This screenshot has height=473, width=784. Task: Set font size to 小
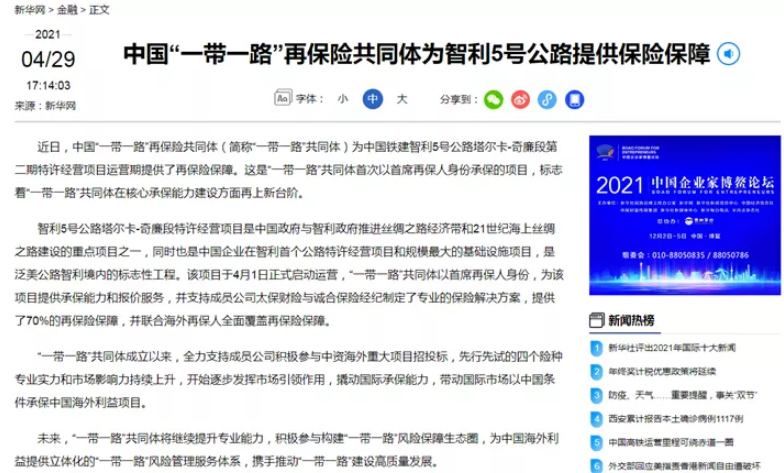342,99
